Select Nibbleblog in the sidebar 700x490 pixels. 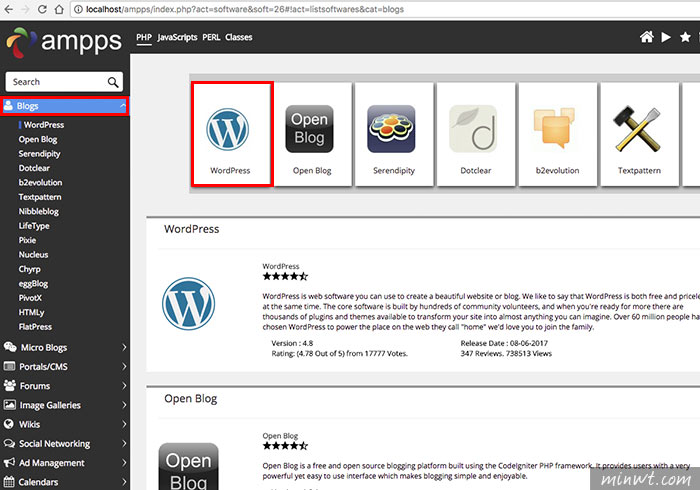click(38, 212)
